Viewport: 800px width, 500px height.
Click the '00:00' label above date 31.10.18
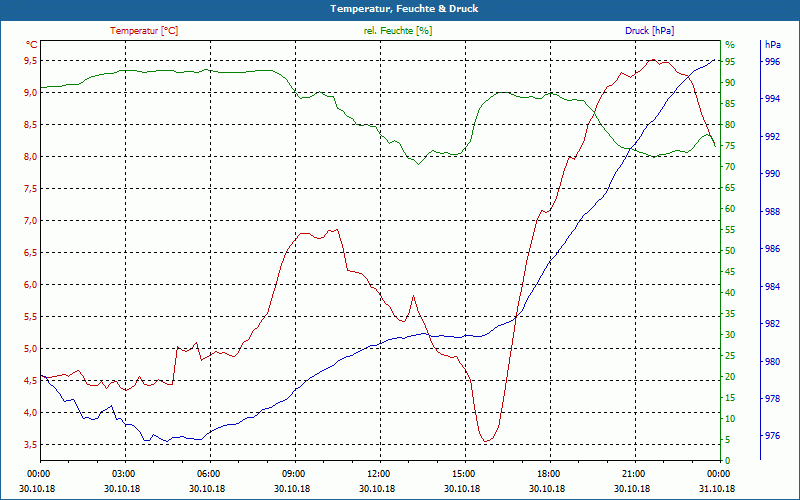(718, 473)
